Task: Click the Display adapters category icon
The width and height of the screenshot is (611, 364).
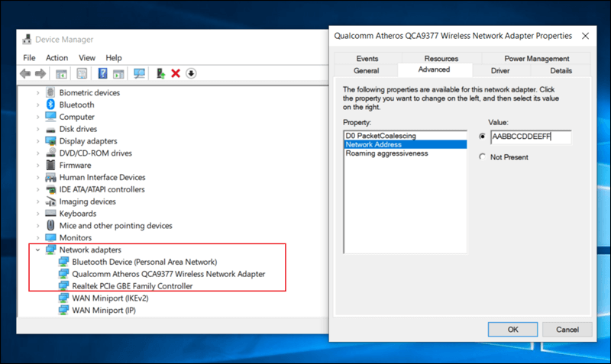Action: coord(50,141)
